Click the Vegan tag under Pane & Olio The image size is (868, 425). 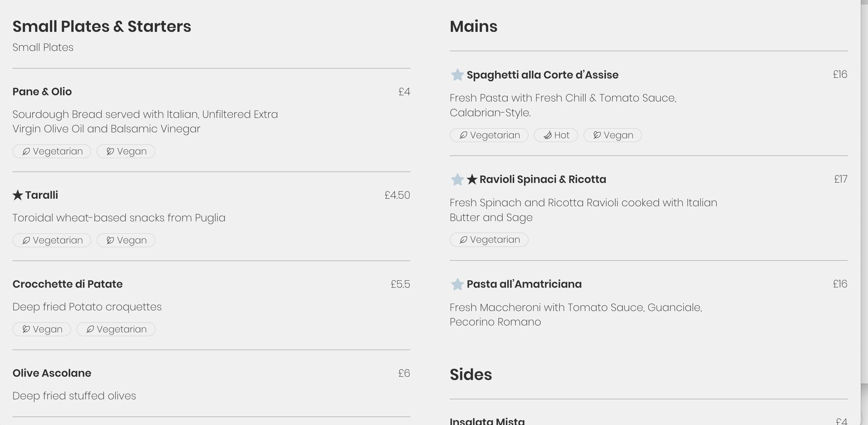tap(126, 151)
